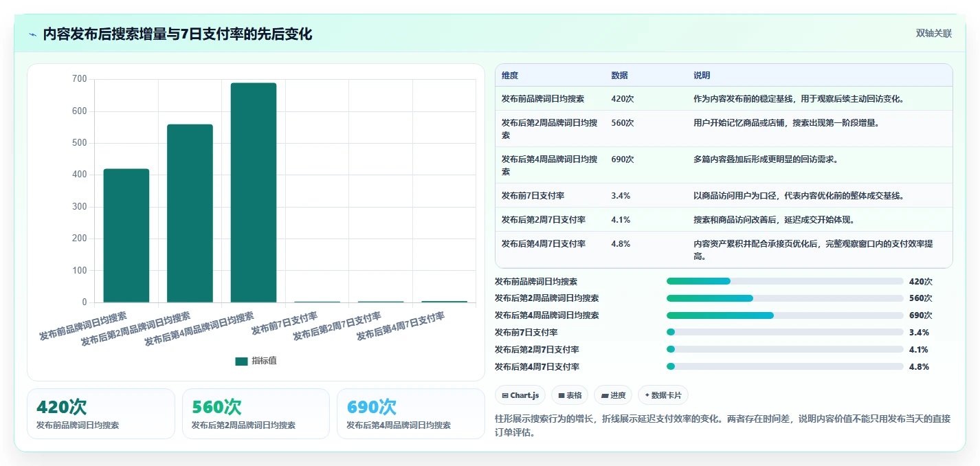Click the 双轴关联 tag in the header
Screen dimensions: 980x466
(933, 34)
